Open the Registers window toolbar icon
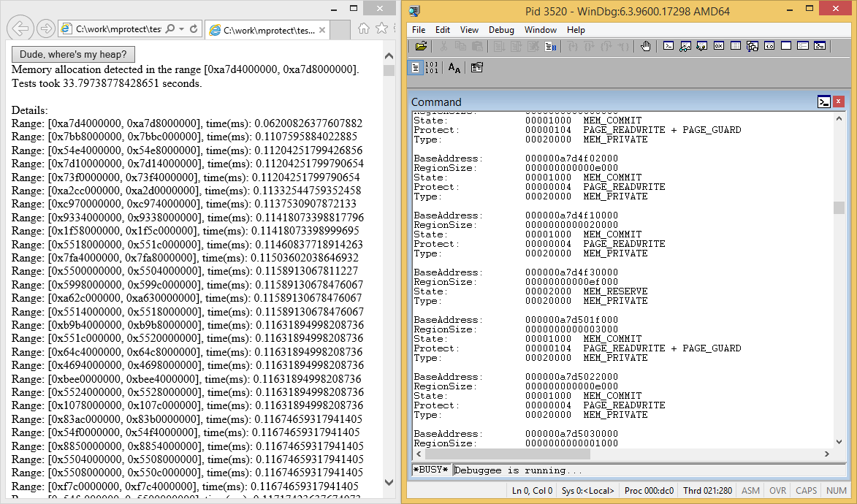857x504 pixels. pos(718,46)
